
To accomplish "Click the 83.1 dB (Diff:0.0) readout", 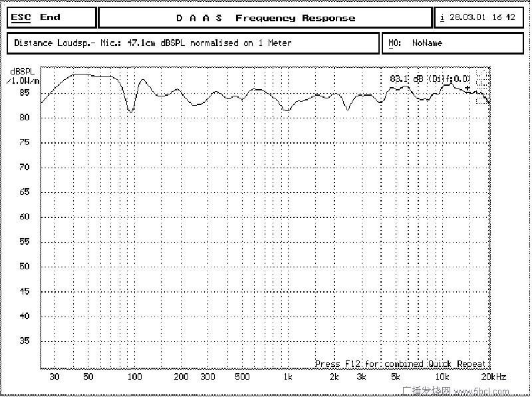I will 430,78.
